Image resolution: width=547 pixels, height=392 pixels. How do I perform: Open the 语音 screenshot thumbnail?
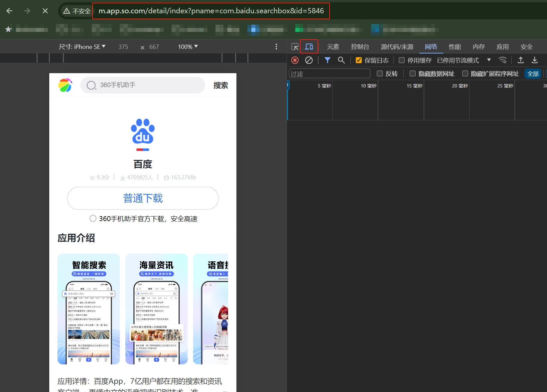pos(211,309)
